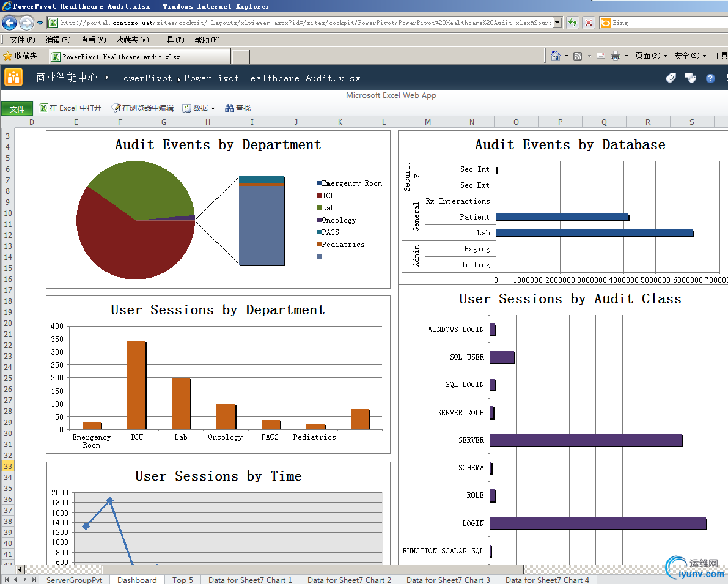This screenshot has height=584, width=728.
Task: Click the RSS feeds icon
Action: [578, 56]
